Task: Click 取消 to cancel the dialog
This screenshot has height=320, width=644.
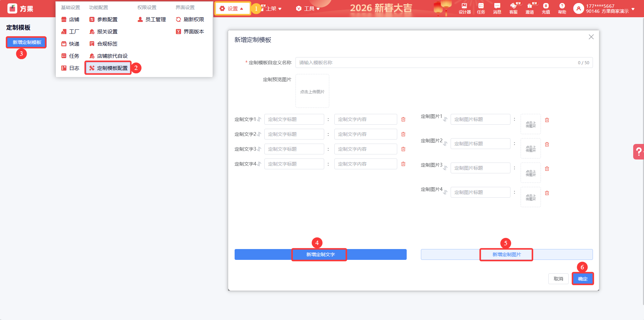Action: [558, 279]
